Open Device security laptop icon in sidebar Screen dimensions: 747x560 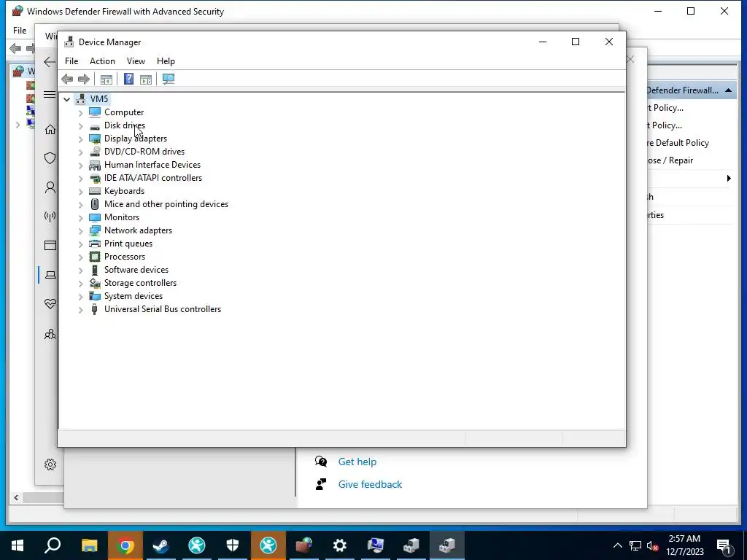[50, 275]
